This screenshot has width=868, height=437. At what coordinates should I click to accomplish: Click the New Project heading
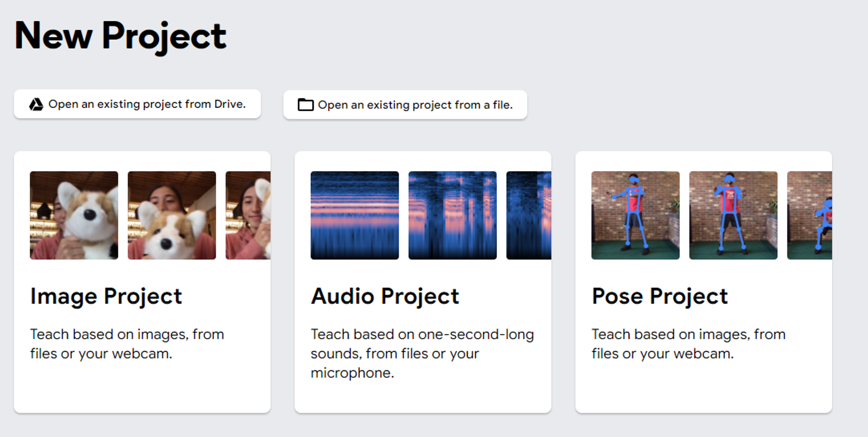(120, 36)
